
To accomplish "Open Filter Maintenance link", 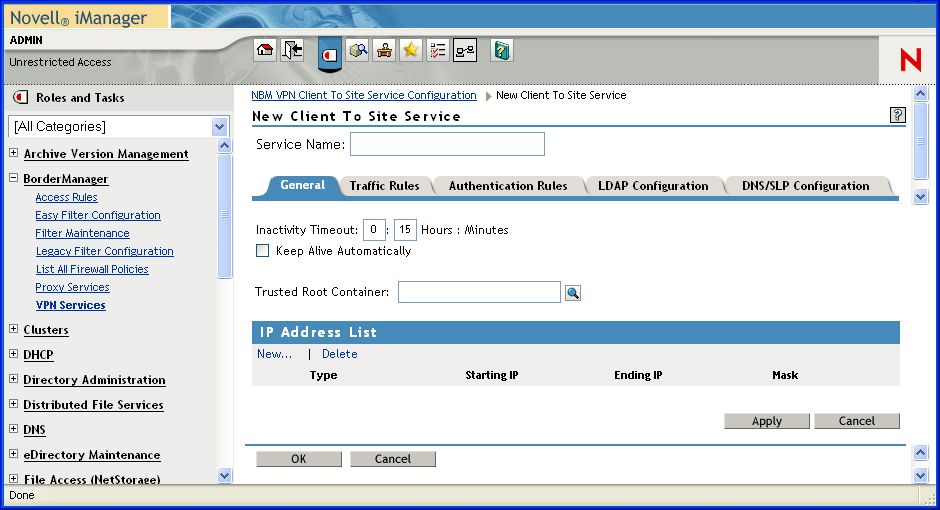I will (82, 233).
